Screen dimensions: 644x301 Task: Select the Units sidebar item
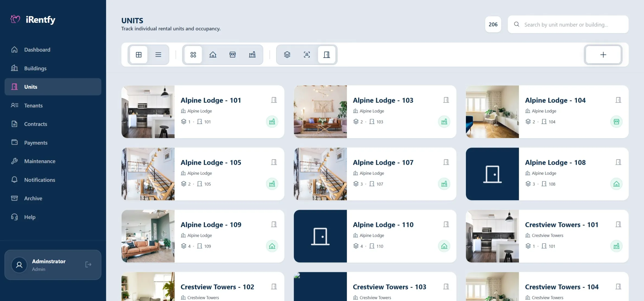click(x=53, y=87)
